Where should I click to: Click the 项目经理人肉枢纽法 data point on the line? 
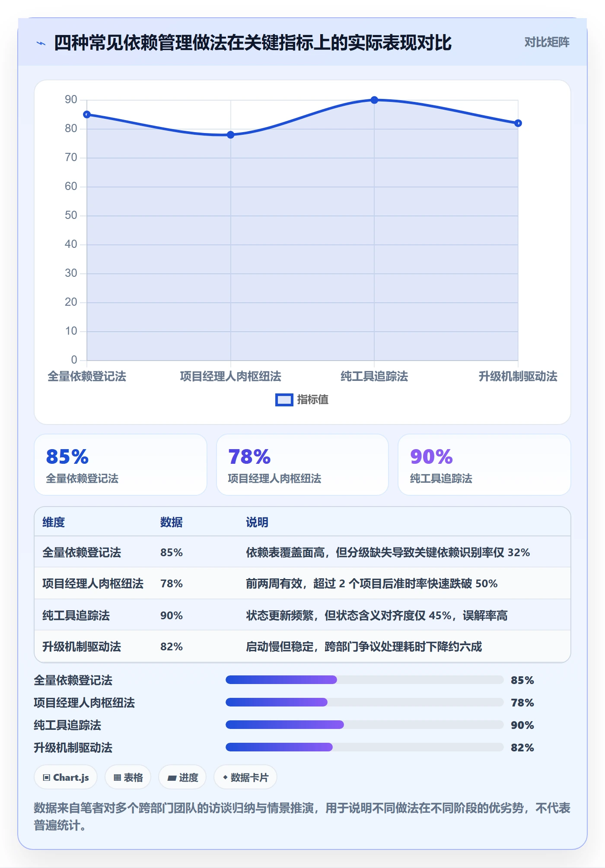(231, 135)
